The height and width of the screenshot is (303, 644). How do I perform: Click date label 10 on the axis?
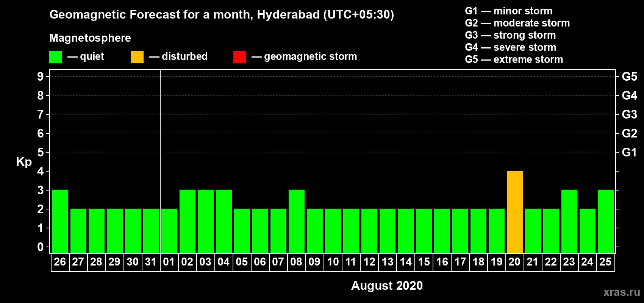click(x=333, y=262)
